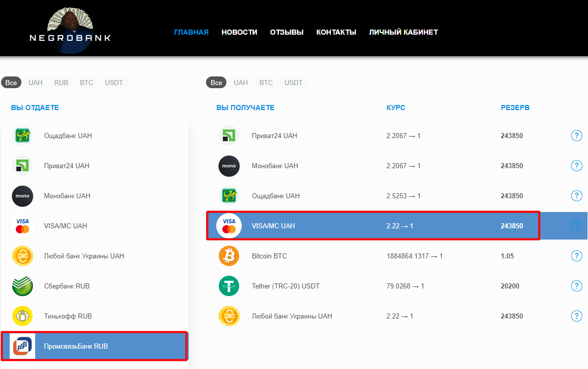588x369 pixels.
Task: Open the help icon for the Любой банк Украины receive row
Action: pos(576,316)
